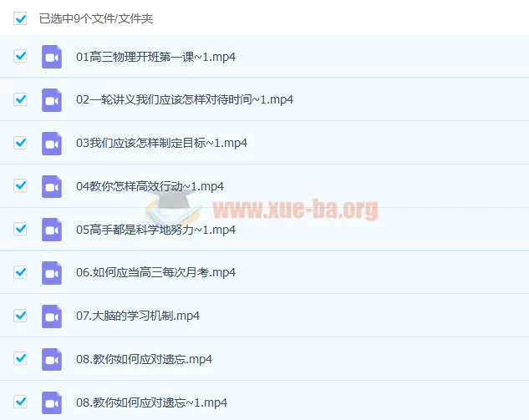This screenshot has height=420, width=529.
Task: Deselect checkbox for 03我们应该怎样制定目标~1.mp4
Action: tap(21, 143)
